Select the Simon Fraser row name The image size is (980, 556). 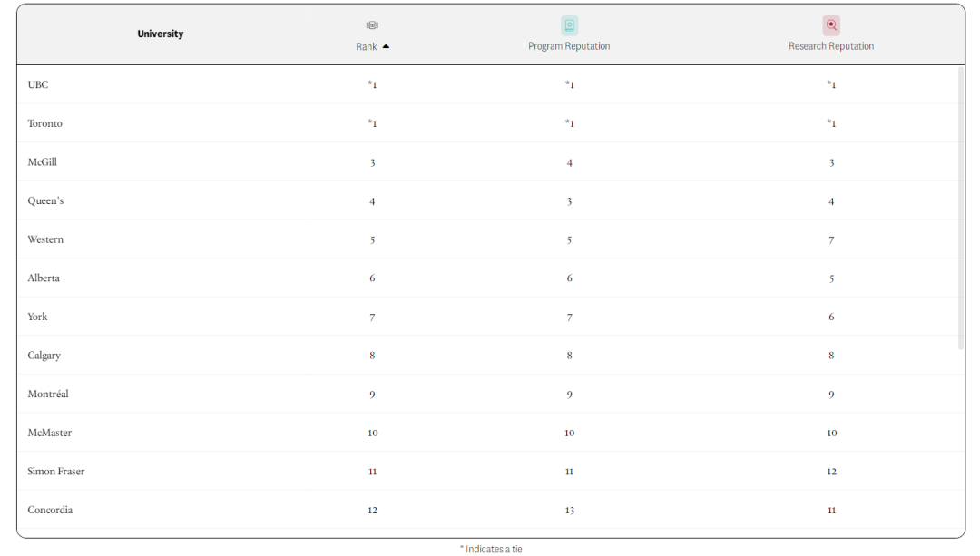point(56,472)
